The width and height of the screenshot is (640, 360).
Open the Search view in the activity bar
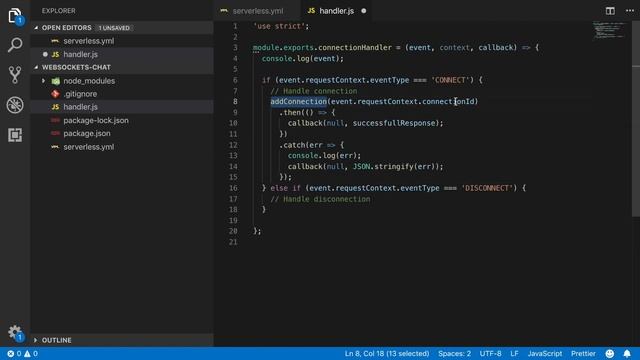(15, 45)
